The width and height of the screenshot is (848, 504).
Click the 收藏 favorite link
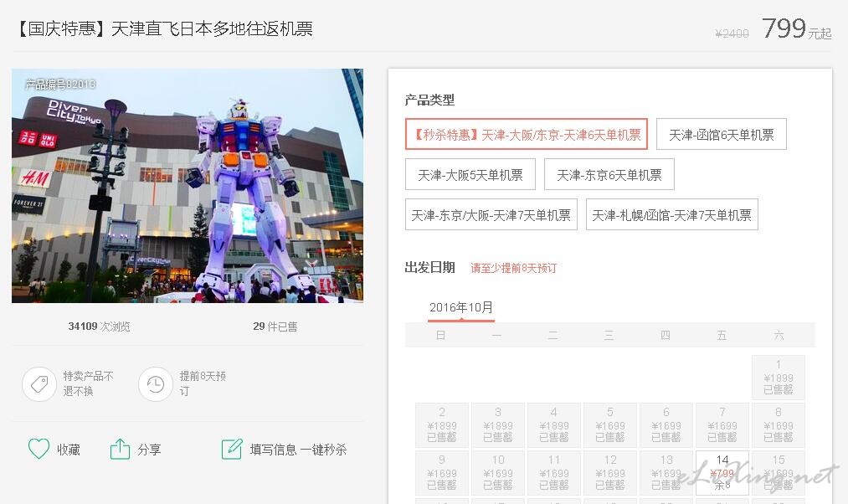point(69,450)
